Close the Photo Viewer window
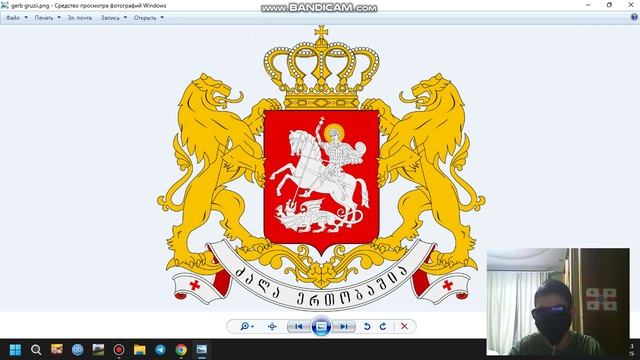Image resolution: width=640 pixels, height=360 pixels. [x=630, y=5]
